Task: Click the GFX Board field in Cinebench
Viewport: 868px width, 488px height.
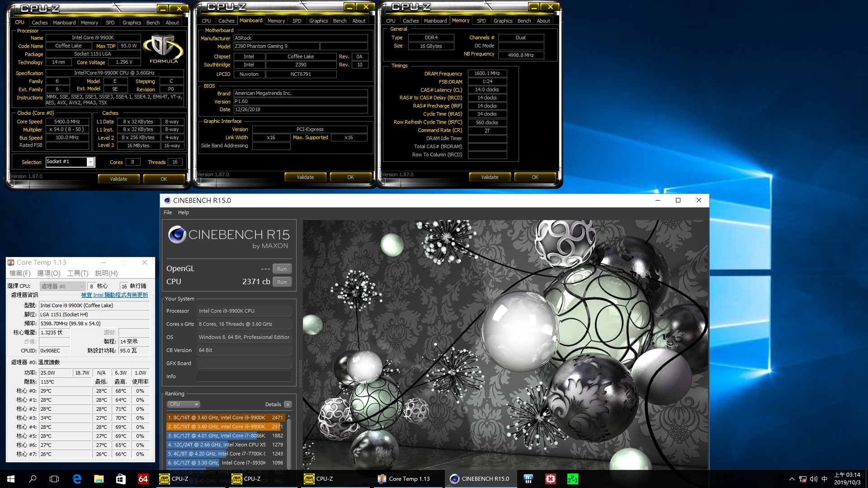Action: click(244, 363)
